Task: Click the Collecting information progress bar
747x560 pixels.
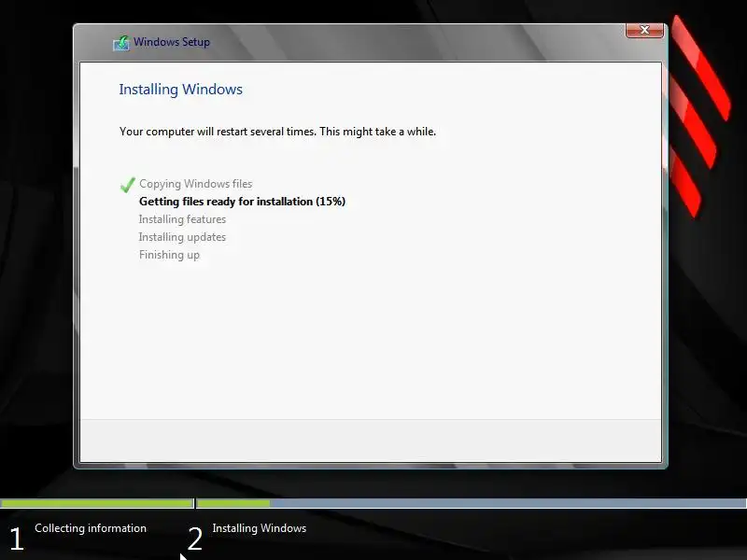Action: click(97, 503)
